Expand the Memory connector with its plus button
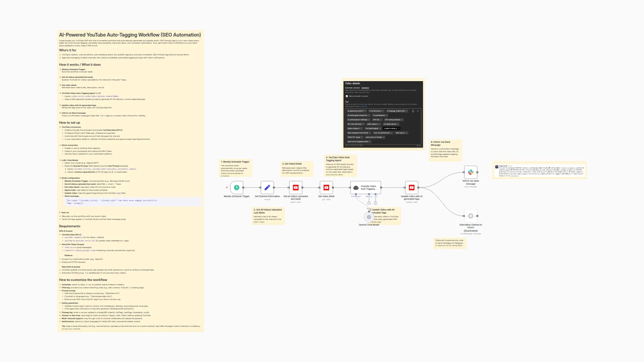Image resolution: width=644 pixels, height=362 pixels. [x=369, y=203]
